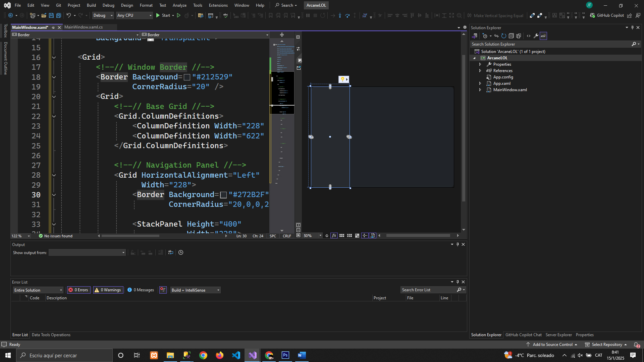Click Save All in the toolbar
The height and width of the screenshot is (362, 644).
point(59,15)
